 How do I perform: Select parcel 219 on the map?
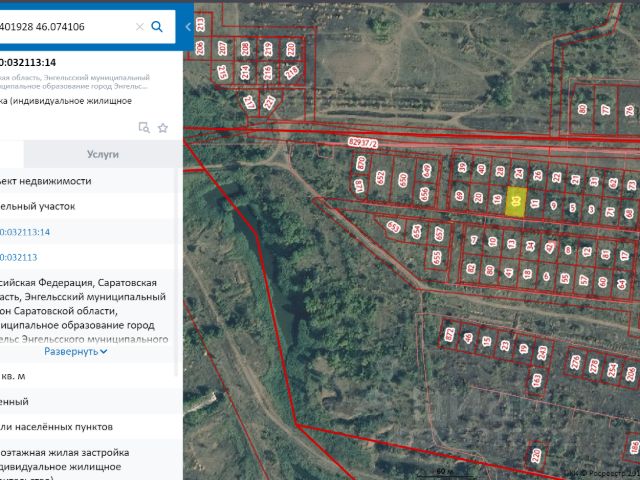point(268,49)
